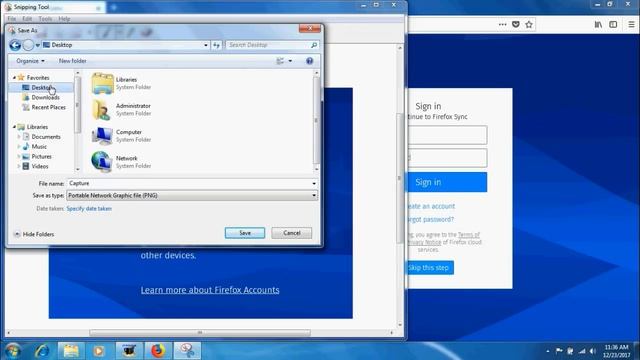Viewport: 640px width, 360px height.
Task: Click Forgot password link in Firefox
Action: [431, 220]
